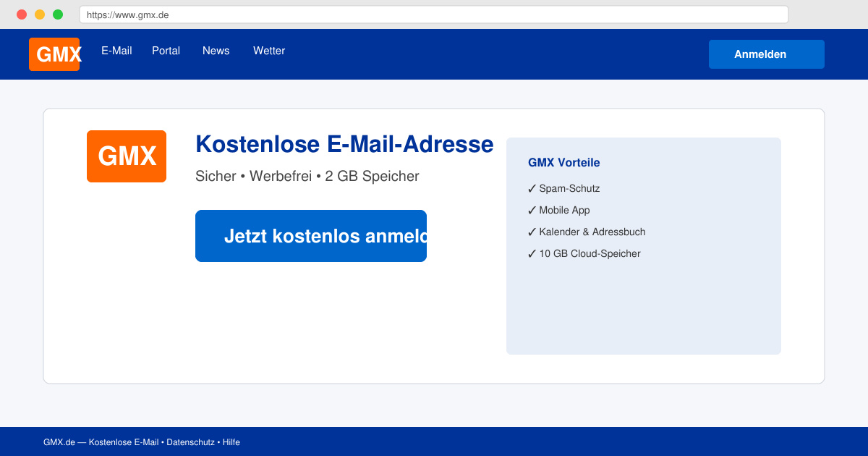The image size is (868, 456).
Task: Open the Portal navigation item
Action: click(x=166, y=51)
